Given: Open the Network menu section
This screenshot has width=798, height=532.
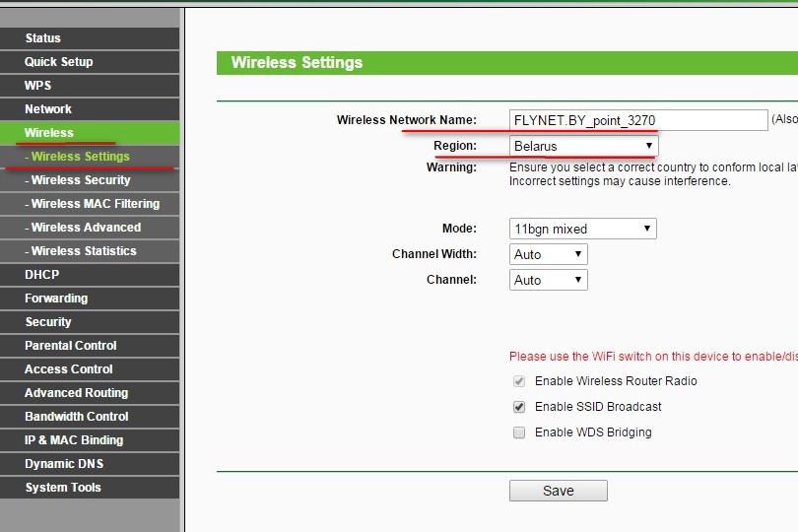Looking at the screenshot, I should (89, 109).
